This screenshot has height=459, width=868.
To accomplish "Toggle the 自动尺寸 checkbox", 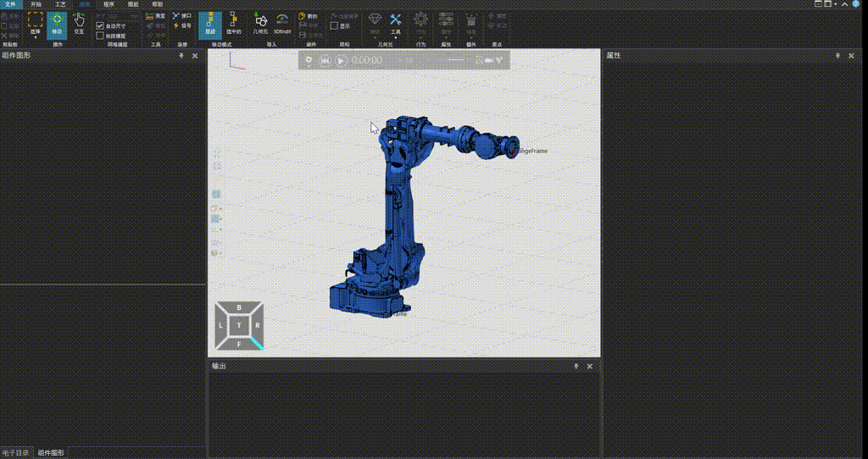I will pos(100,26).
